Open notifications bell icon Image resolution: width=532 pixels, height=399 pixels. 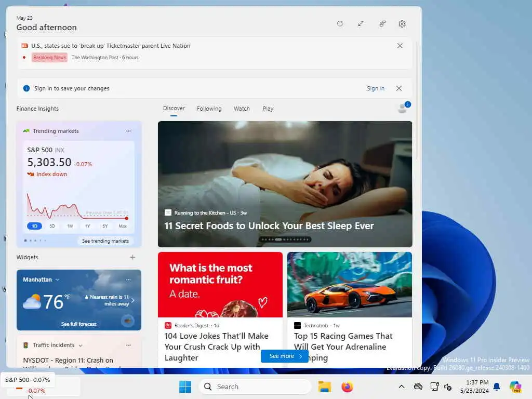click(x=497, y=387)
